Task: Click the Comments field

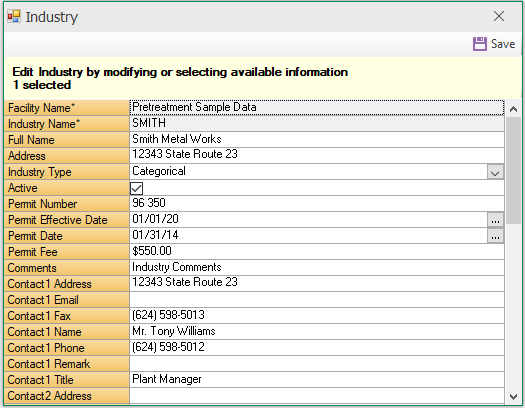Action: coord(317,268)
